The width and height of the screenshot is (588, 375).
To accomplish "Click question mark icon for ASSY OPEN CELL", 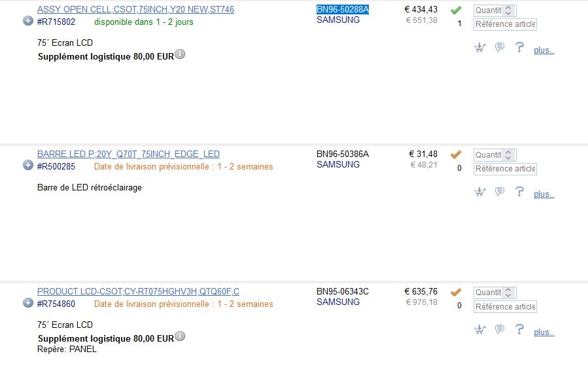I will [x=519, y=47].
